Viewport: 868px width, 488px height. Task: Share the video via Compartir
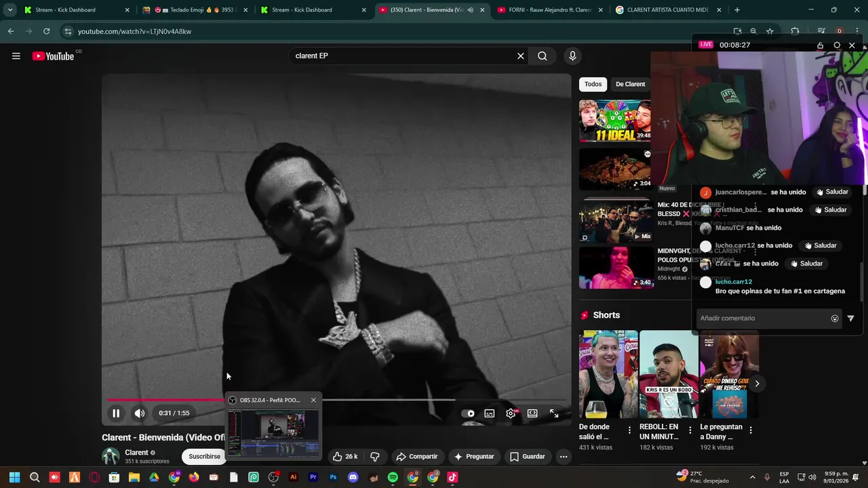tap(416, 456)
